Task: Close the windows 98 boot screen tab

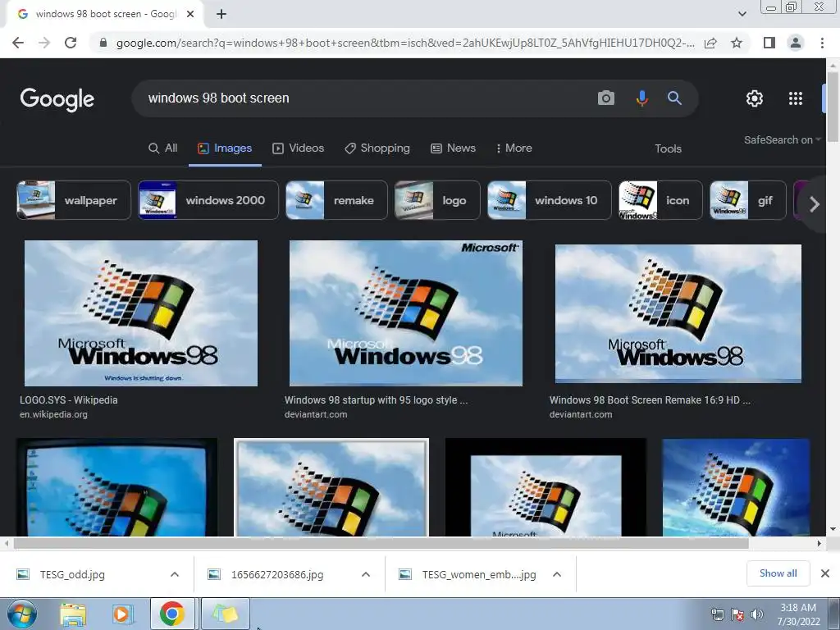Action: pyautogui.click(x=190, y=14)
